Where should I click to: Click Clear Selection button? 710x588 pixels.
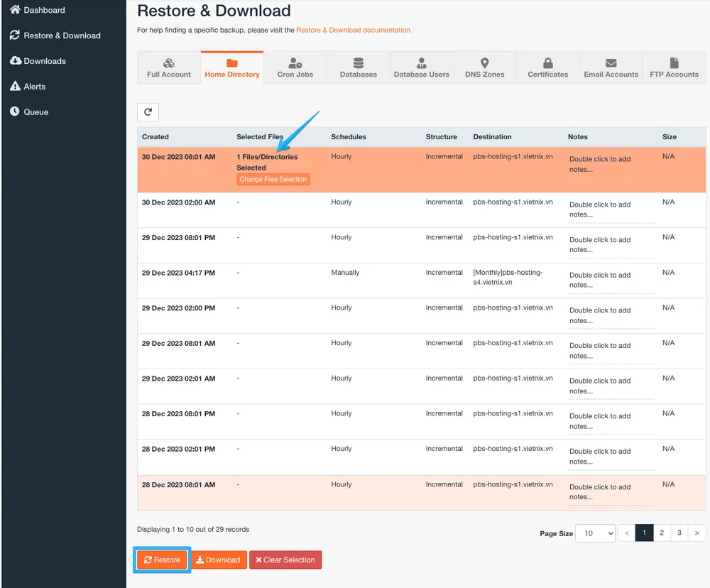tap(285, 560)
